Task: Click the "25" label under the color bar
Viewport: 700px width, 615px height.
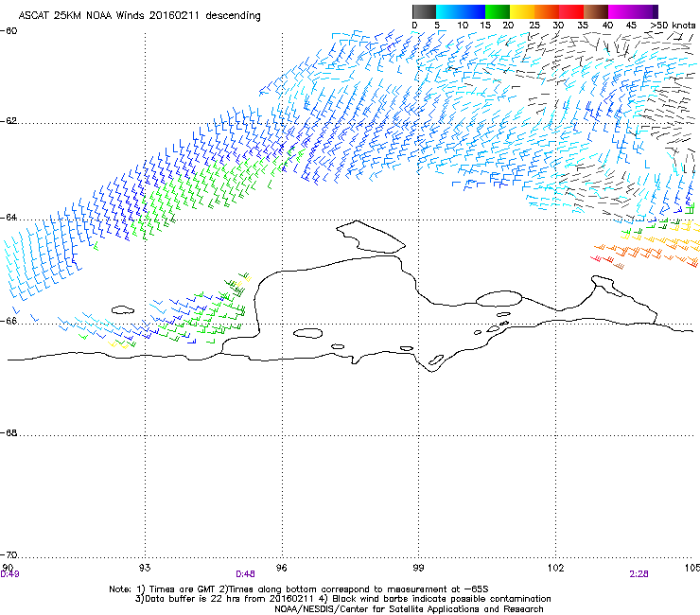Action: click(534, 26)
